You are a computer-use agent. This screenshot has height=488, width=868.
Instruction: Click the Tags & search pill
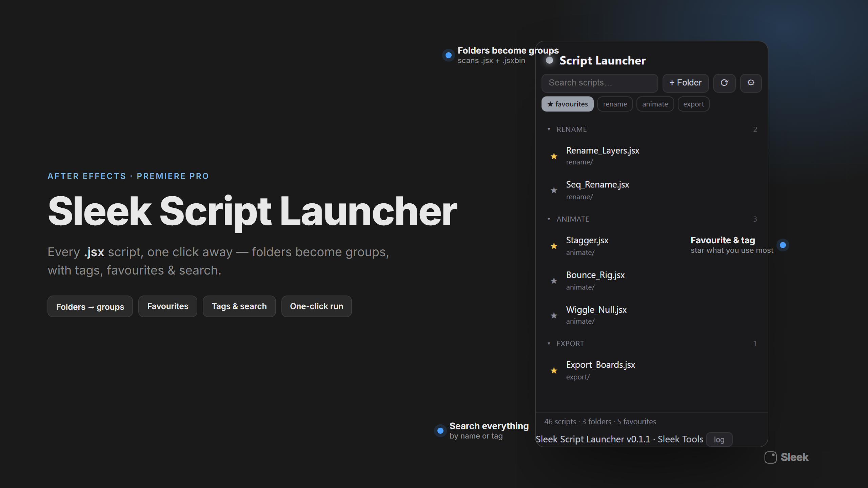[x=239, y=306]
